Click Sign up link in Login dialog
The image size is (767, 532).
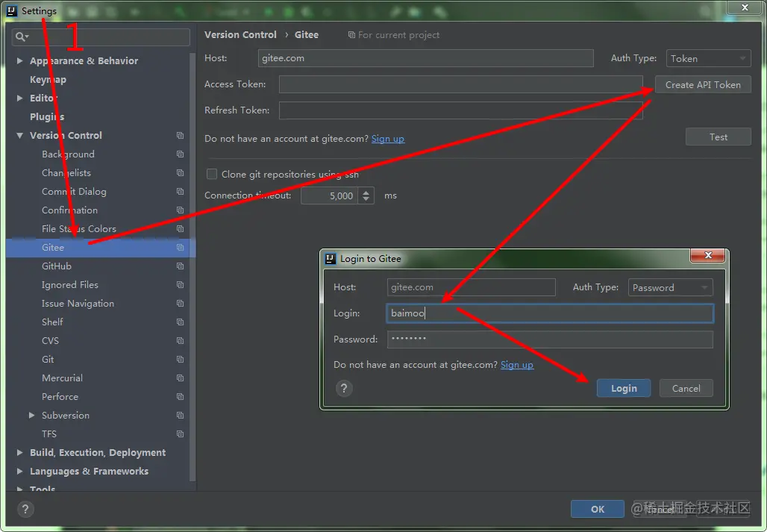(517, 365)
